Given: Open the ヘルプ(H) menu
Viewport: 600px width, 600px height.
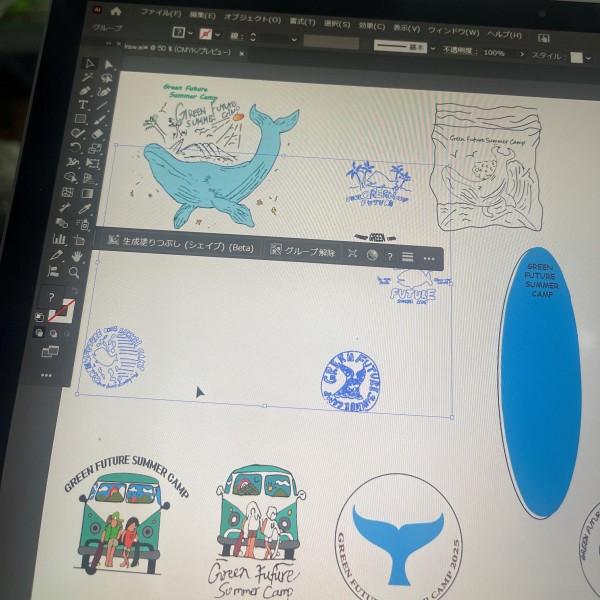Looking at the screenshot, I should [505, 35].
